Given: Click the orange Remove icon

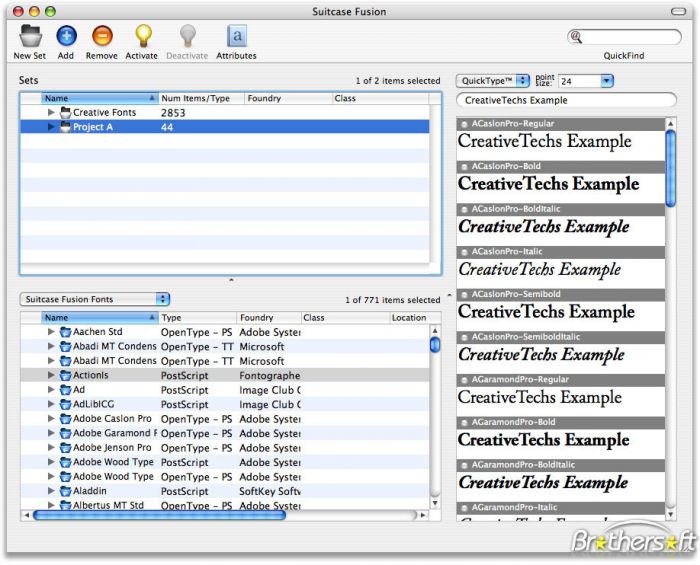Looking at the screenshot, I should 102,36.
